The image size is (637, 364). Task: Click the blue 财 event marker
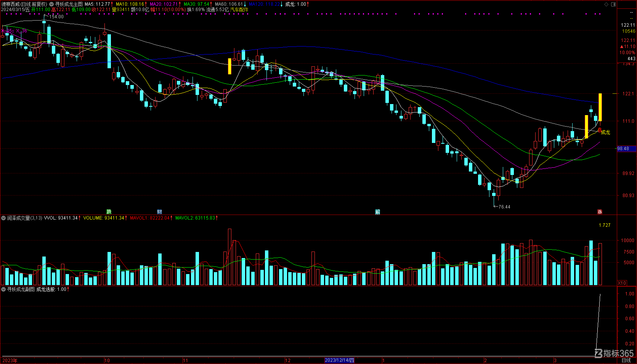[x=159, y=212]
